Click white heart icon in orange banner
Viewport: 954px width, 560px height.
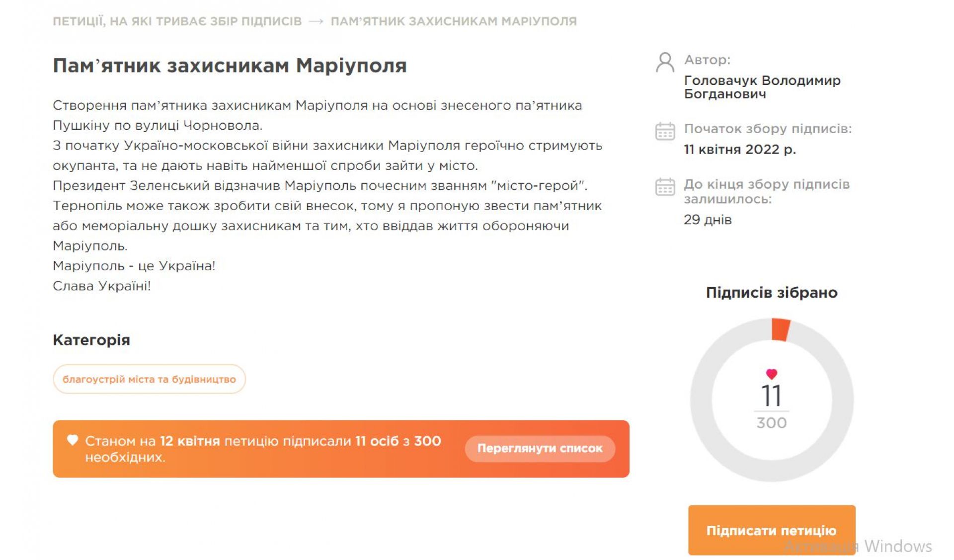coord(73,440)
